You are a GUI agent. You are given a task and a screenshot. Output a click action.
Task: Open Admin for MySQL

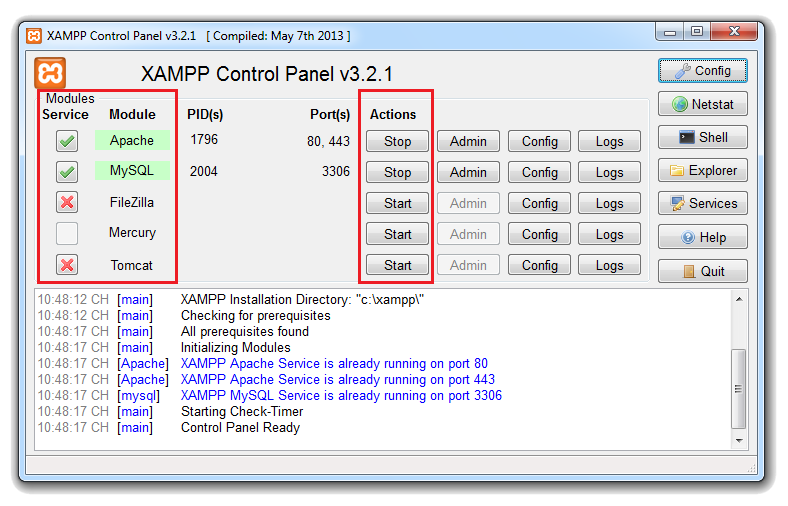(468, 172)
